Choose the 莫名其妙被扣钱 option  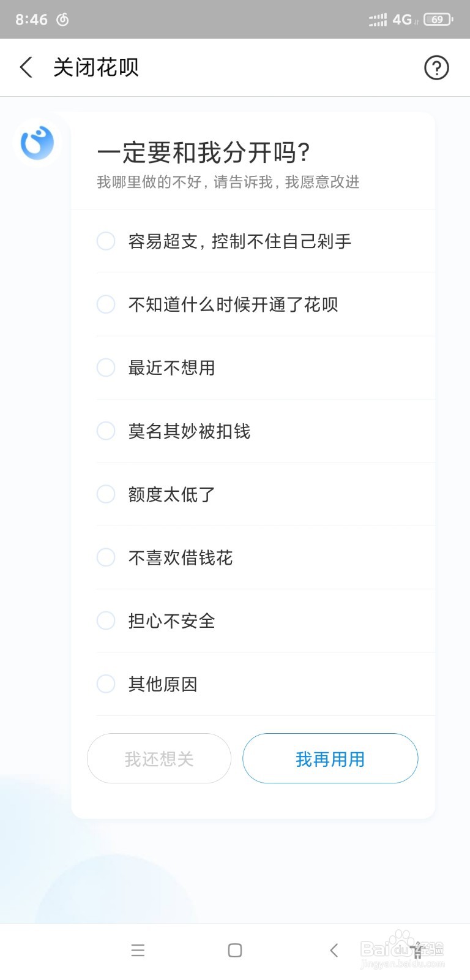coord(106,431)
